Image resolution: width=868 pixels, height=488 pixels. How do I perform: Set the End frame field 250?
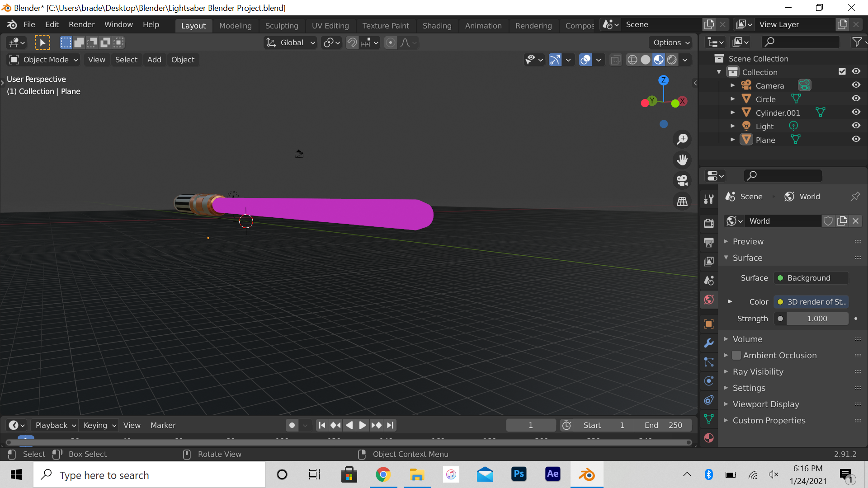662,425
